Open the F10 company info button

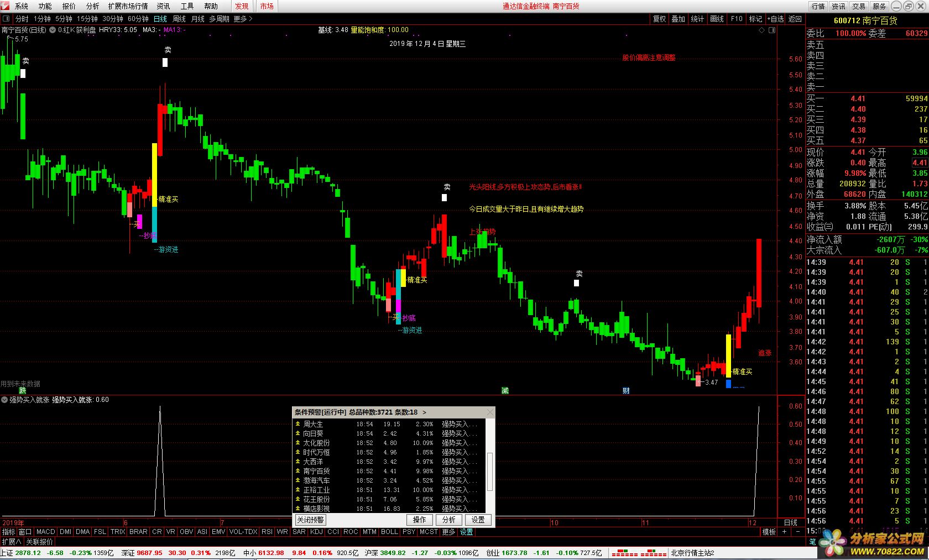point(737,19)
